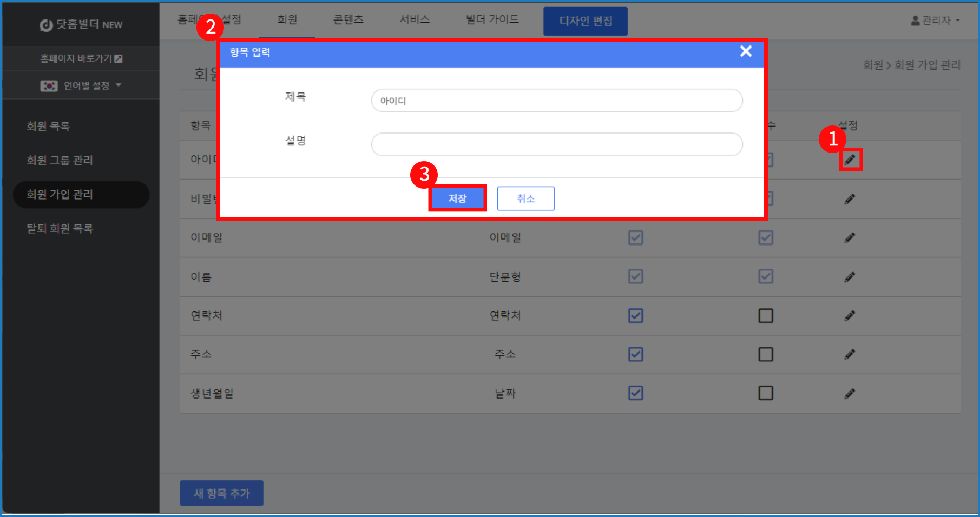Uncheck the 주소 usage checkbox
The image size is (980, 517).
pyautogui.click(x=635, y=355)
